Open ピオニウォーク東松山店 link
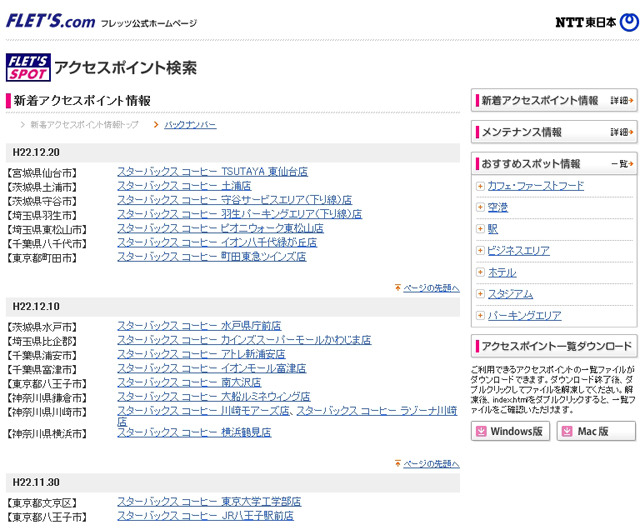 coord(220,228)
